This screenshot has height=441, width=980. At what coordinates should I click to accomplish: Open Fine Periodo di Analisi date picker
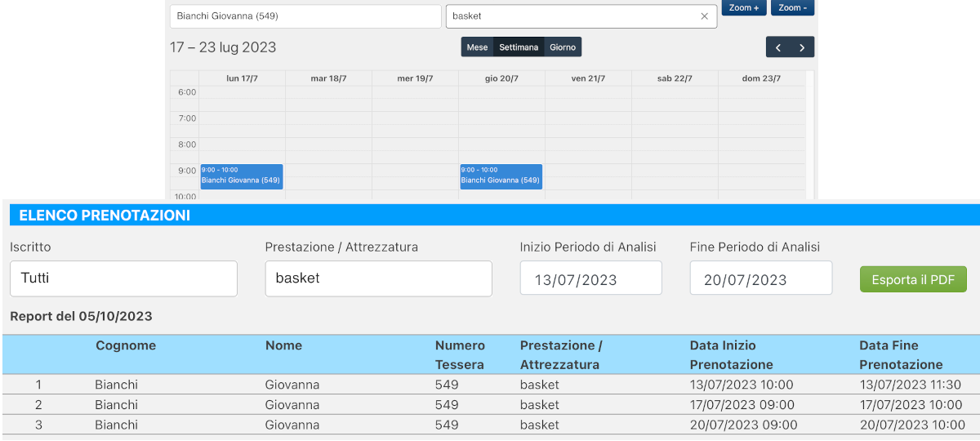tap(760, 279)
